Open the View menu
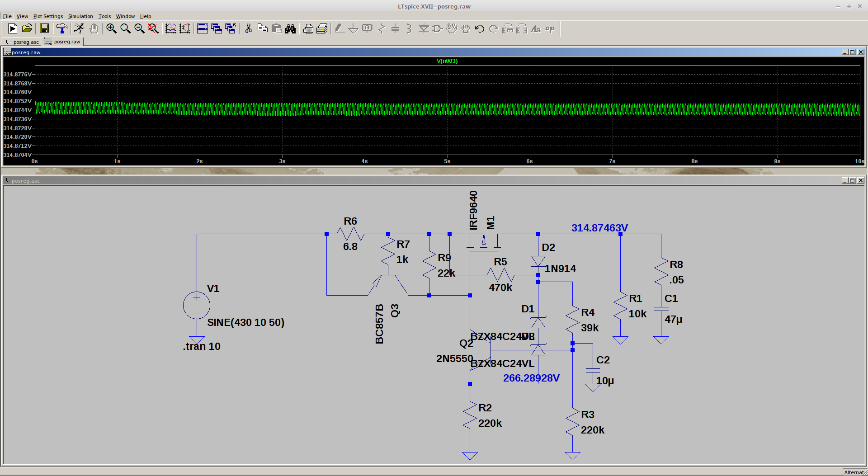Screen dimensions: 868x476 [22, 16]
